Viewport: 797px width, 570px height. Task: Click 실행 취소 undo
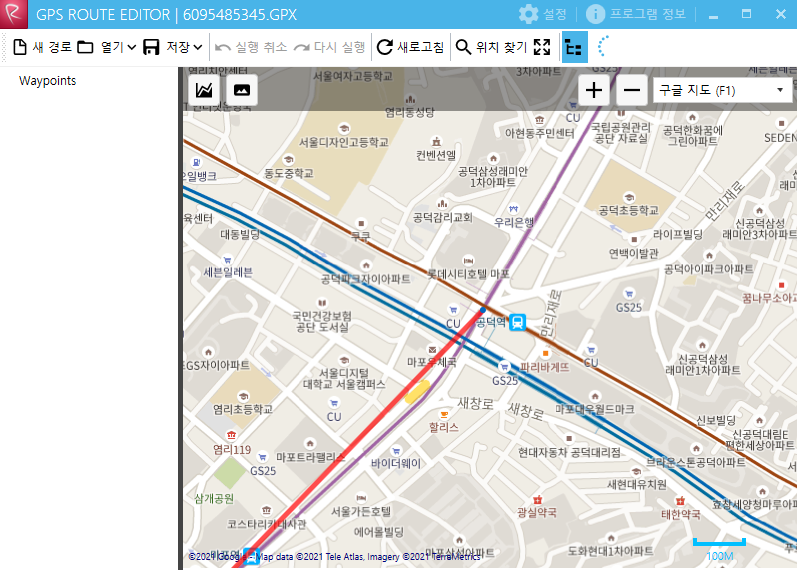[x=251, y=47]
